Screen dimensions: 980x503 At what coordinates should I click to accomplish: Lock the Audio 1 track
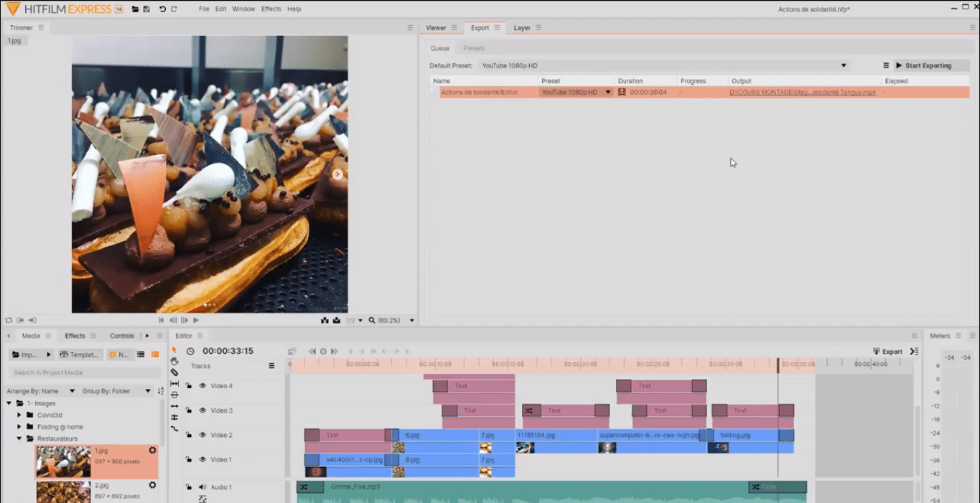point(189,487)
